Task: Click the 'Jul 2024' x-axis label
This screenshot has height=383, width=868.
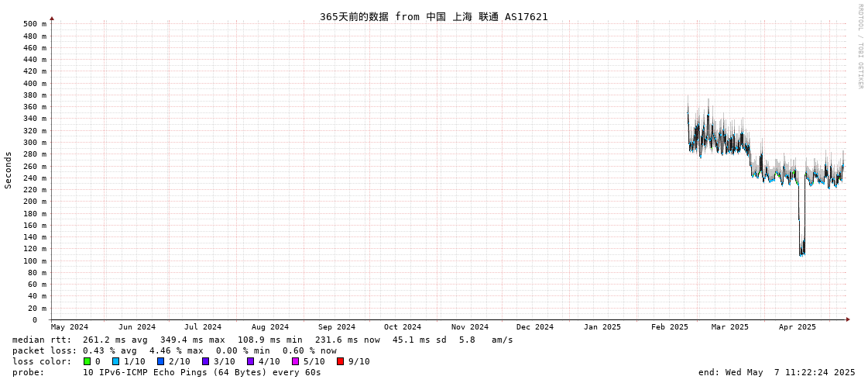Action: point(203,327)
